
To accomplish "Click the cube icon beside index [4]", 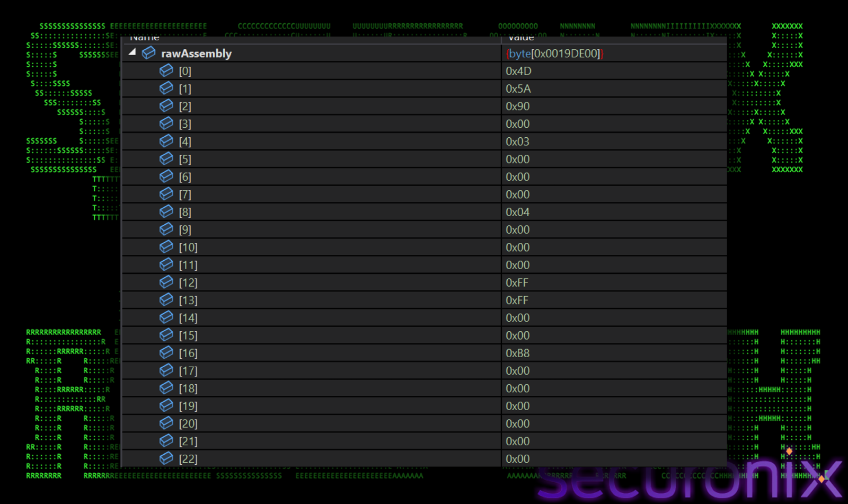I will 166,141.
